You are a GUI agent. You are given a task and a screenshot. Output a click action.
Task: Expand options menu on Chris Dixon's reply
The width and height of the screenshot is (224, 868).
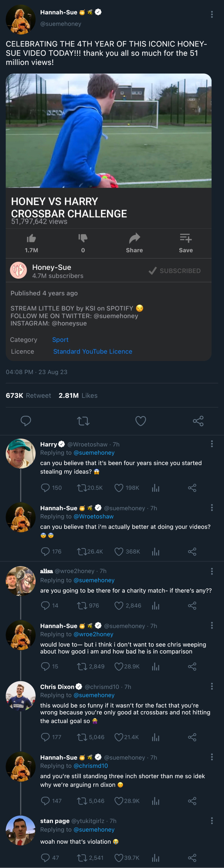click(212, 686)
